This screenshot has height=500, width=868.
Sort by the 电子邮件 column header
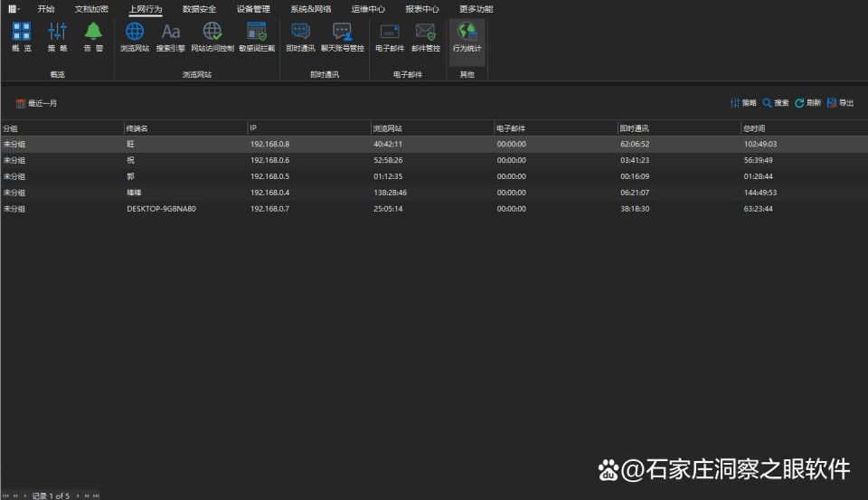coord(556,128)
